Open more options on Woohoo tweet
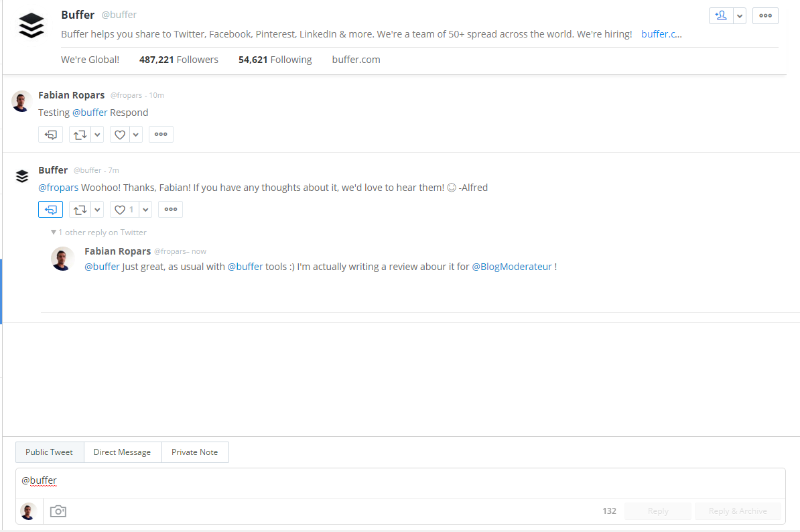The width and height of the screenshot is (800, 532). point(170,210)
